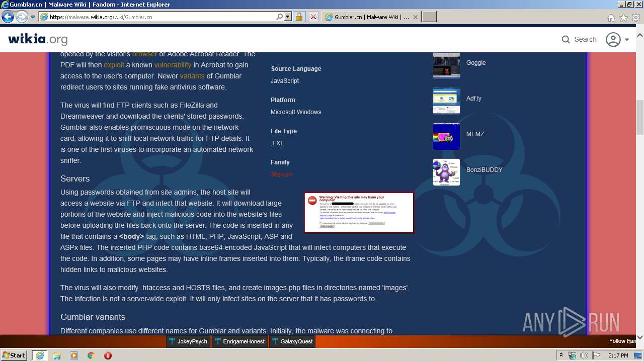Open the JokeyPsych wiki bar item
Screen dimensions: 644x362
188,341
